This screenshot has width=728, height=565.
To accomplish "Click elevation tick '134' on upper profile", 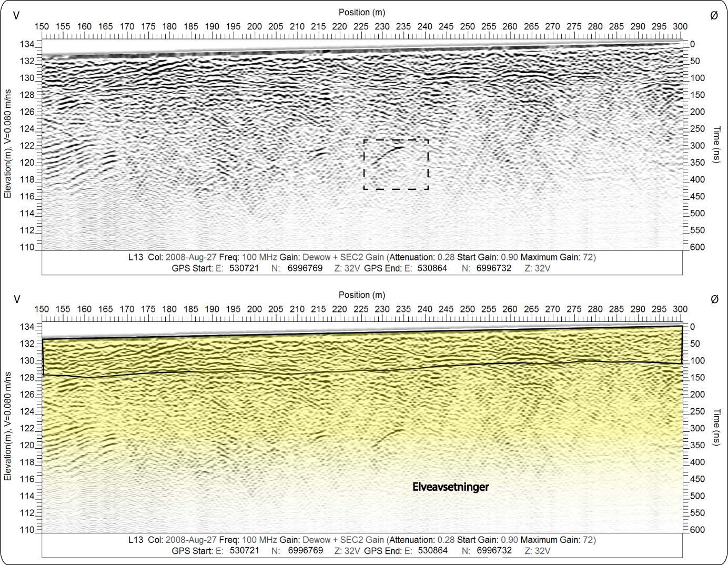I will coord(27,44).
